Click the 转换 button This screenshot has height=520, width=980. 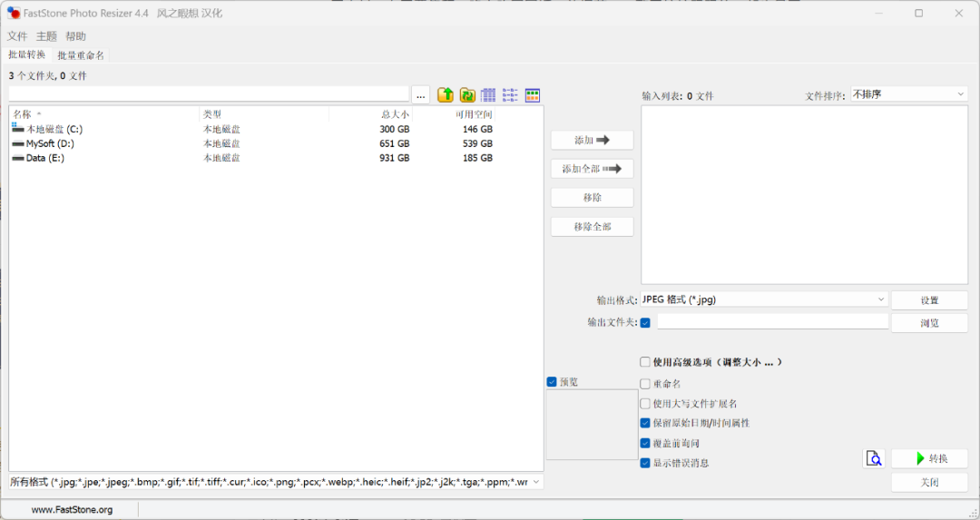tap(929, 459)
